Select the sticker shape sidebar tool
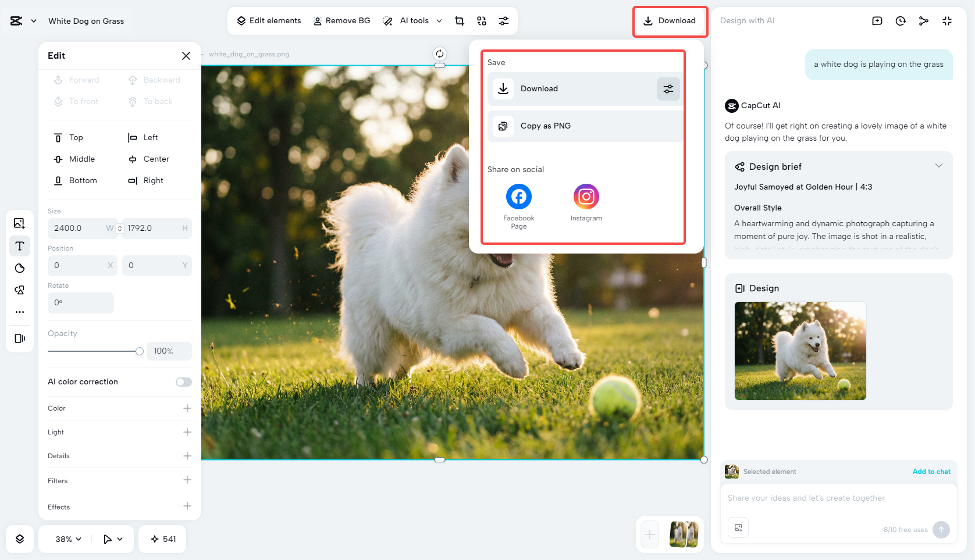Image resolution: width=975 pixels, height=560 pixels. click(19, 268)
